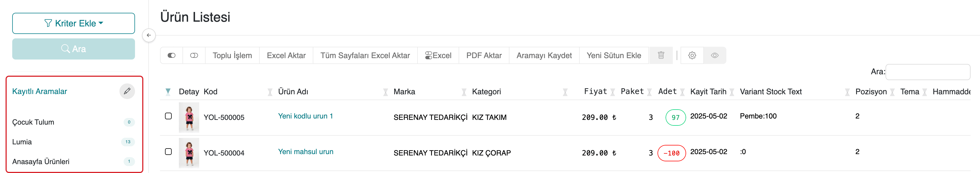
Task: Click the eye visibility icon in toolbar
Action: coord(714,55)
